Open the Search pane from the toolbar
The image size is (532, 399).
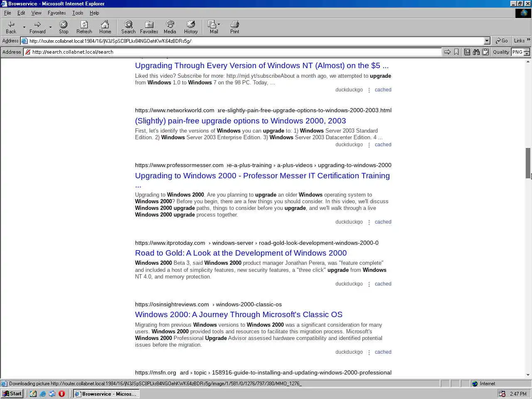point(128,27)
